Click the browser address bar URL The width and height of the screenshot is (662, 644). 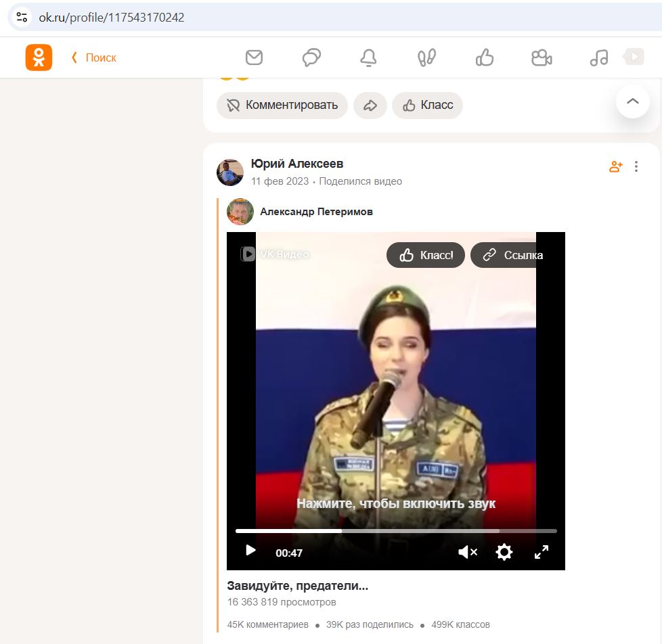(112, 18)
